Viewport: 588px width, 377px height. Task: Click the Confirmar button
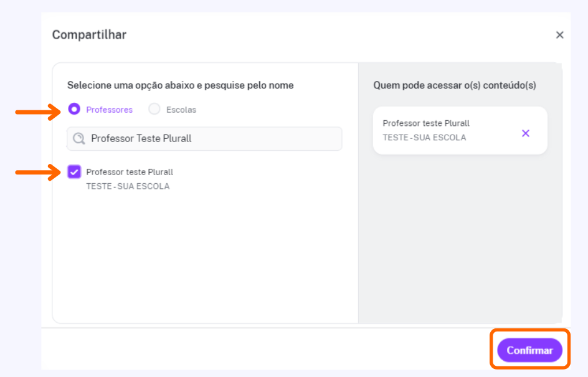click(x=529, y=350)
